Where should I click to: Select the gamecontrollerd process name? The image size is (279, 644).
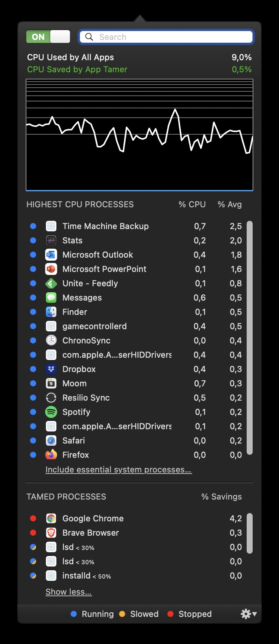pos(94,326)
